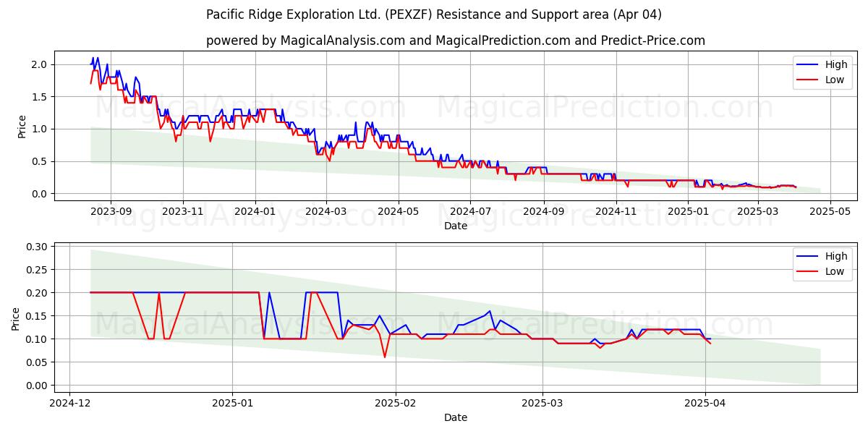
Task: Click the '2.0' y-axis label in the top chart
Action: coord(39,64)
